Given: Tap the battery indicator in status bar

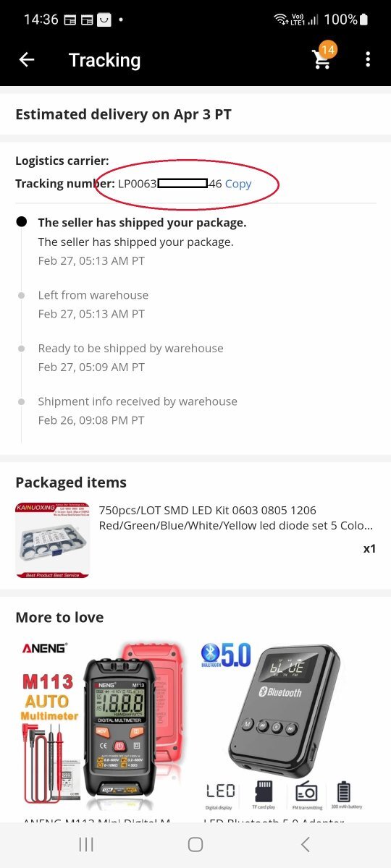Looking at the screenshot, I should 363,20.
